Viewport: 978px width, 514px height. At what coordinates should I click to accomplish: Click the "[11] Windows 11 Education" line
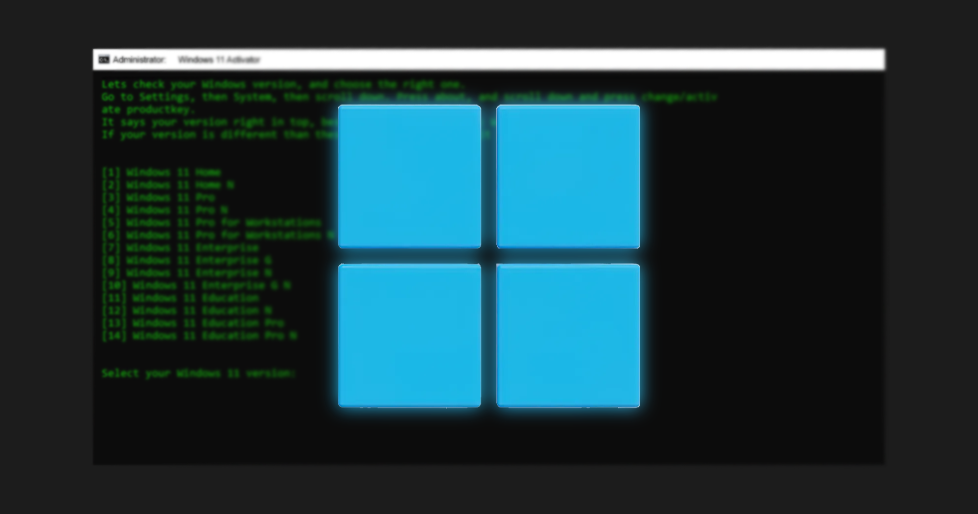(180, 298)
